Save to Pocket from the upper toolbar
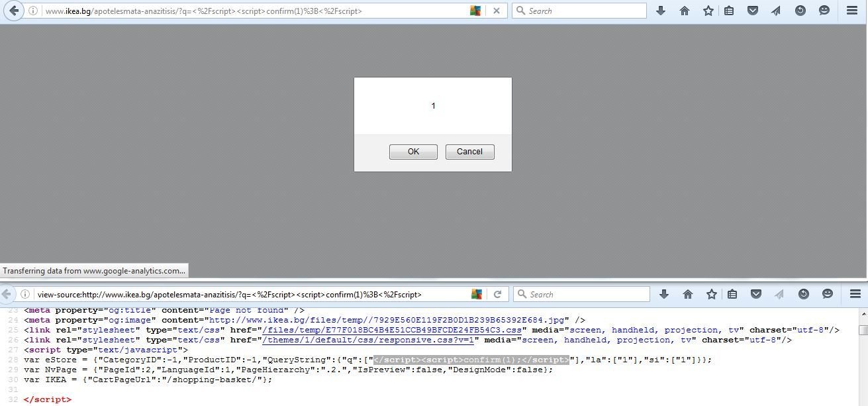The width and height of the screenshot is (868, 406). pos(753,11)
